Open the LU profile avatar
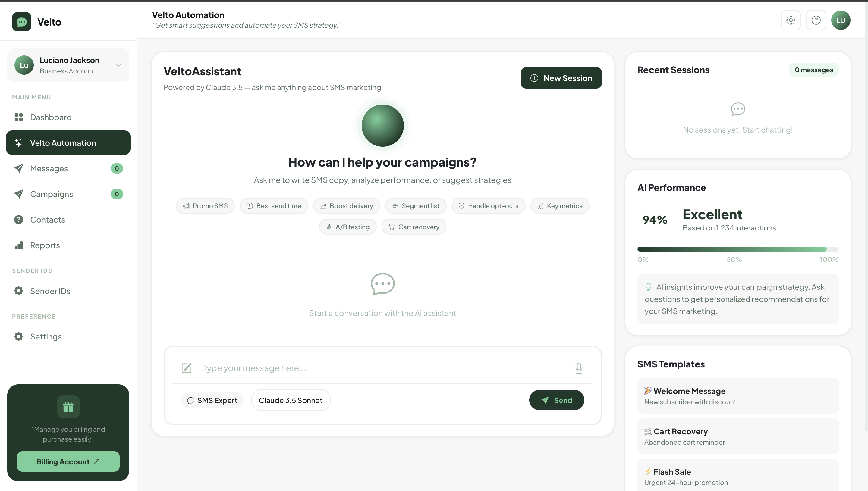 tap(841, 20)
